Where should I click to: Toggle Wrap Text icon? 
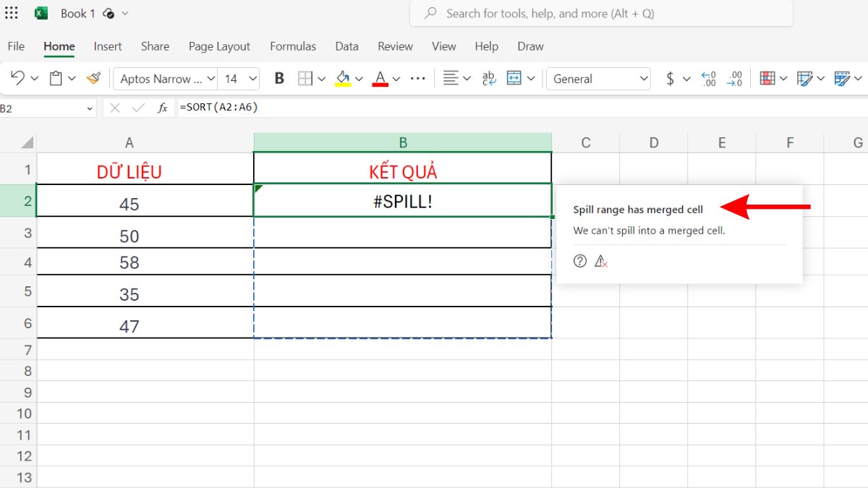click(x=489, y=78)
